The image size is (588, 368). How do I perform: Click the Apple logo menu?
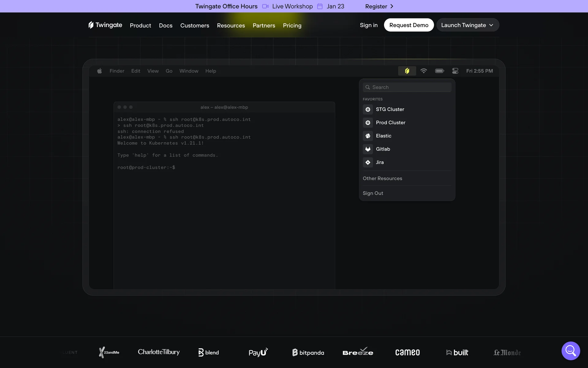[x=100, y=71]
